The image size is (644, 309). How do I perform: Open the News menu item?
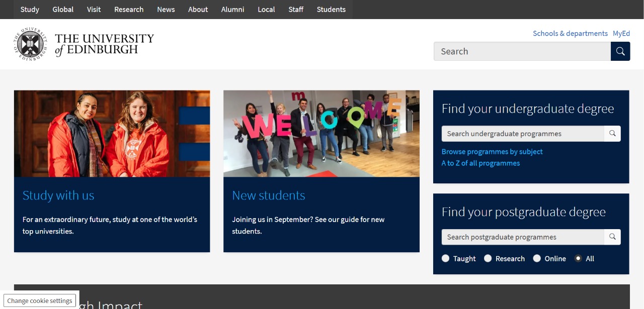click(166, 10)
